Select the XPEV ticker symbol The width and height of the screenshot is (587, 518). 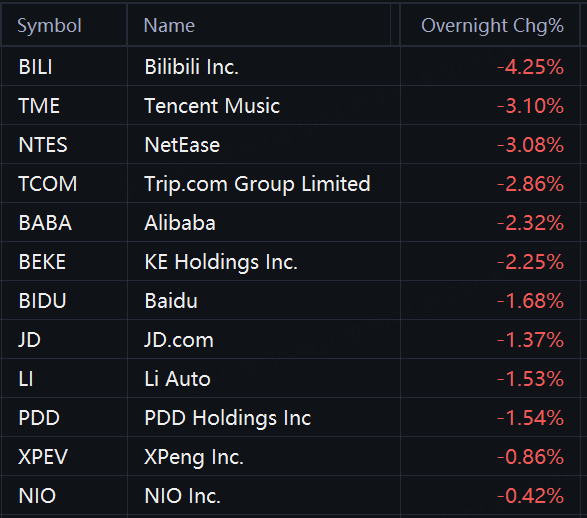[43, 457]
